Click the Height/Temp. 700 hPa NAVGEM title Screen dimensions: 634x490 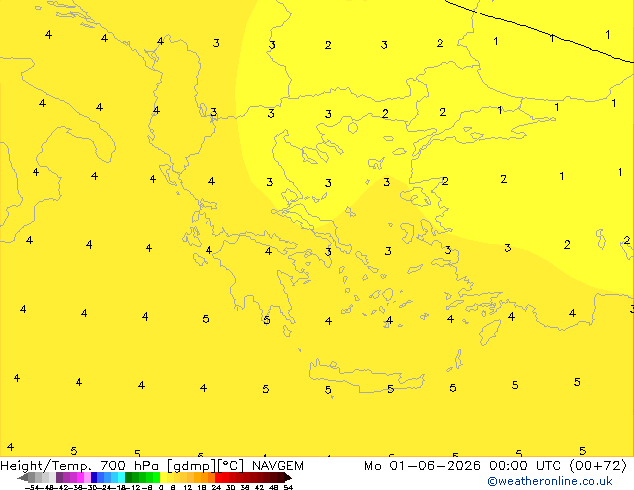click(152, 466)
